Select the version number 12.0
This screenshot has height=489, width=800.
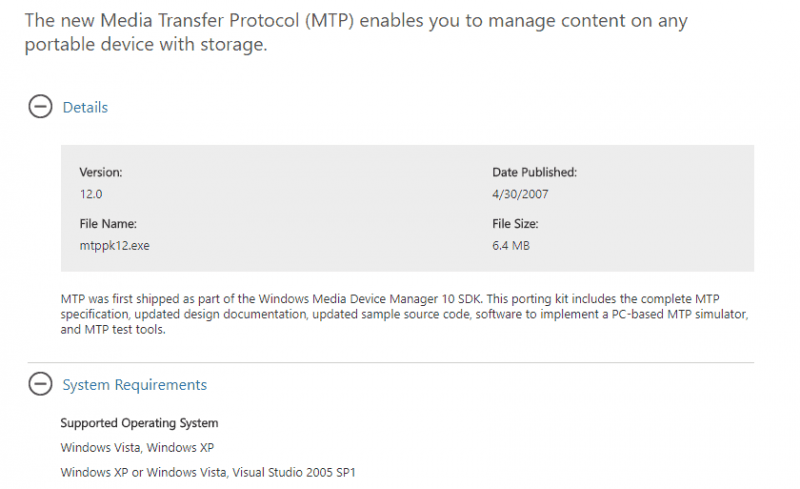pyautogui.click(x=91, y=194)
